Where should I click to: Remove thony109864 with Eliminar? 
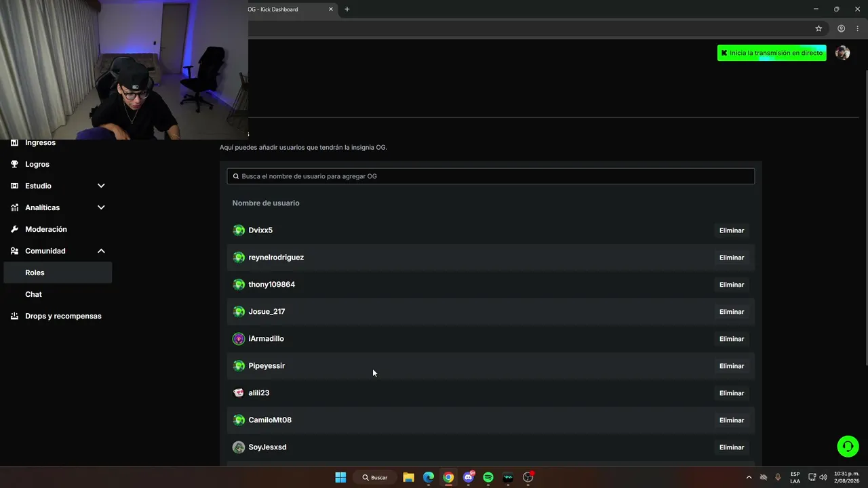point(732,285)
